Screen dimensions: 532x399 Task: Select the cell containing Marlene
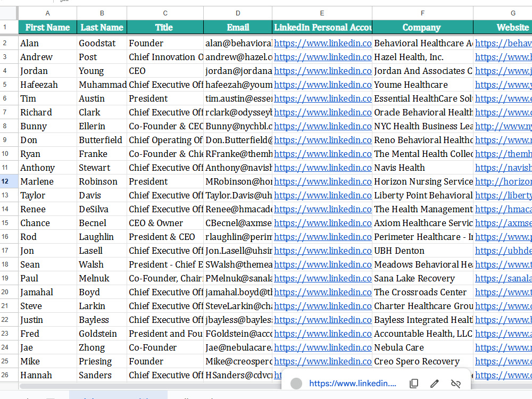pos(47,181)
